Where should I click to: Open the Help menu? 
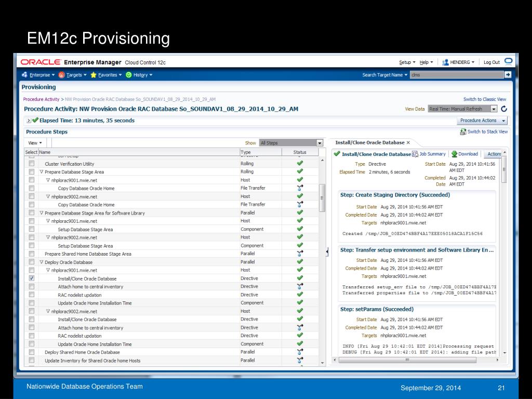[426, 62]
